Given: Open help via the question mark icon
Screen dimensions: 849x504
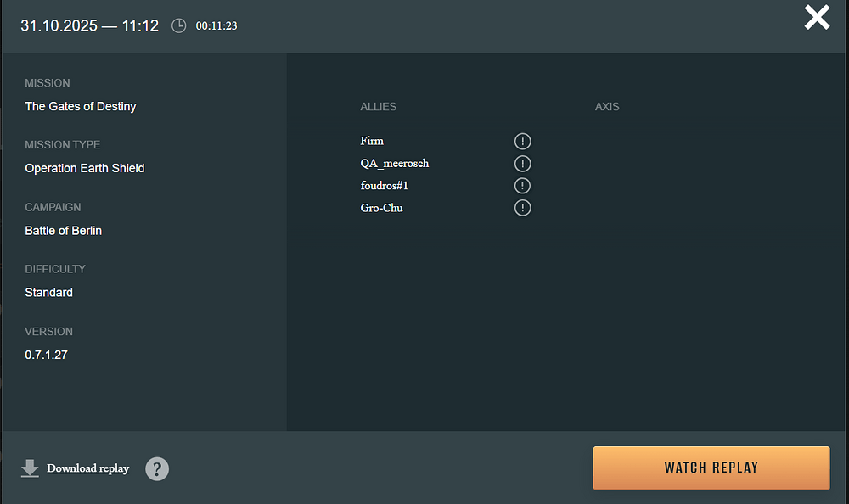Looking at the screenshot, I should tap(157, 468).
